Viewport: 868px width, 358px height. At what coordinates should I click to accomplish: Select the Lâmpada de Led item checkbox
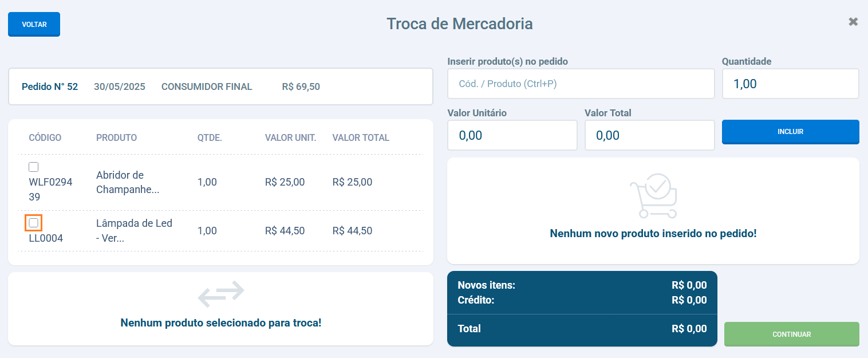coord(34,223)
